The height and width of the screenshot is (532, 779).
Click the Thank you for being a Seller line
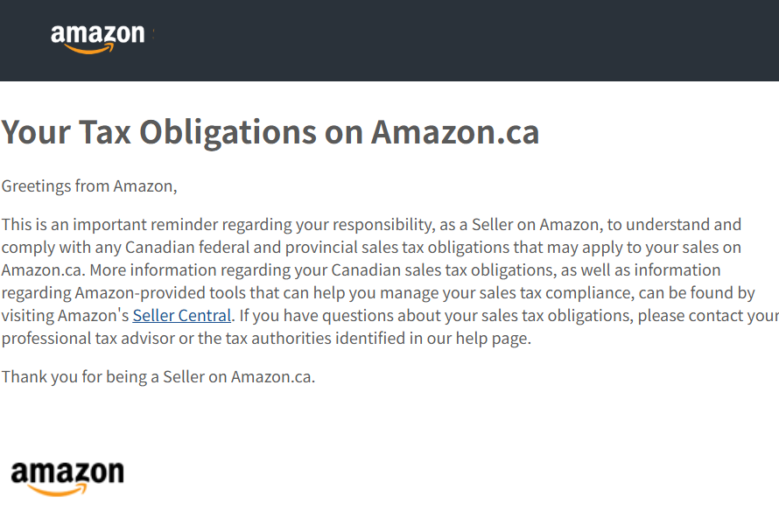(x=158, y=377)
